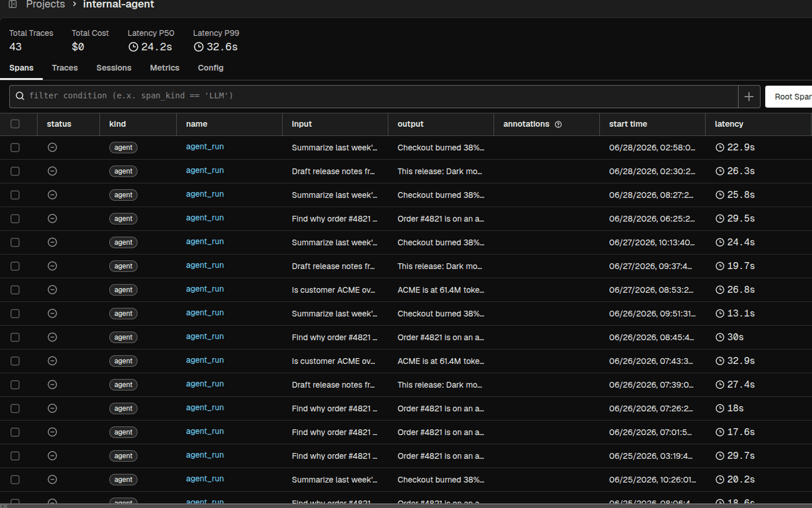The image size is (812, 508).
Task: Click the clock icon next to 32.9s latency
Action: (x=719, y=361)
